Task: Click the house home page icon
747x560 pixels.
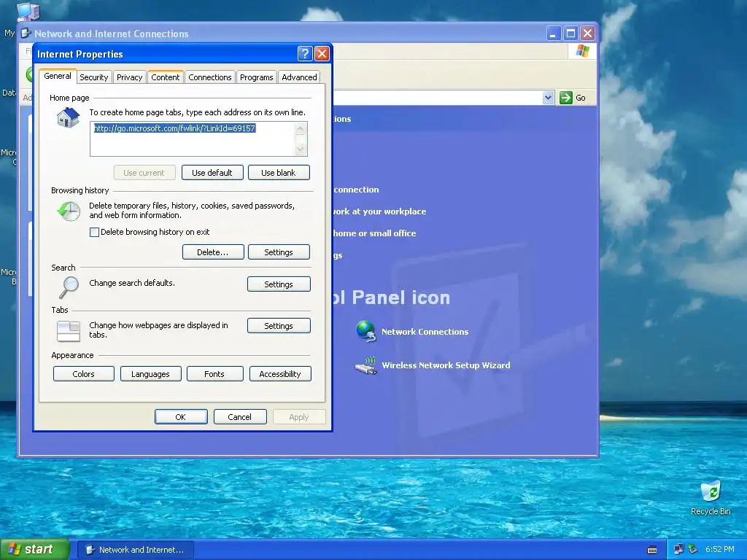Action: coord(68,117)
